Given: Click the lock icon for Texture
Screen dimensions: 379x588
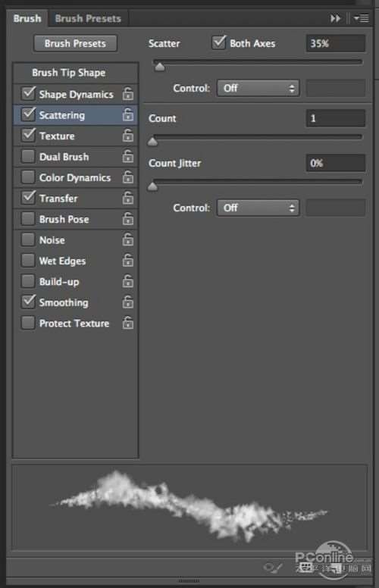Looking at the screenshot, I should point(128,136).
